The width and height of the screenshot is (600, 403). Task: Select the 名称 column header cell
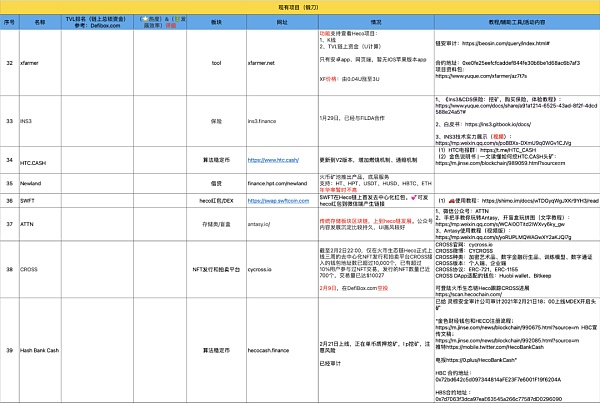click(40, 20)
